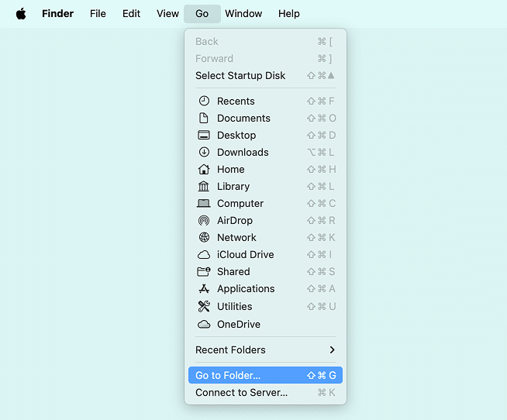Click the Shared folder icon
507x420 pixels.
point(204,271)
